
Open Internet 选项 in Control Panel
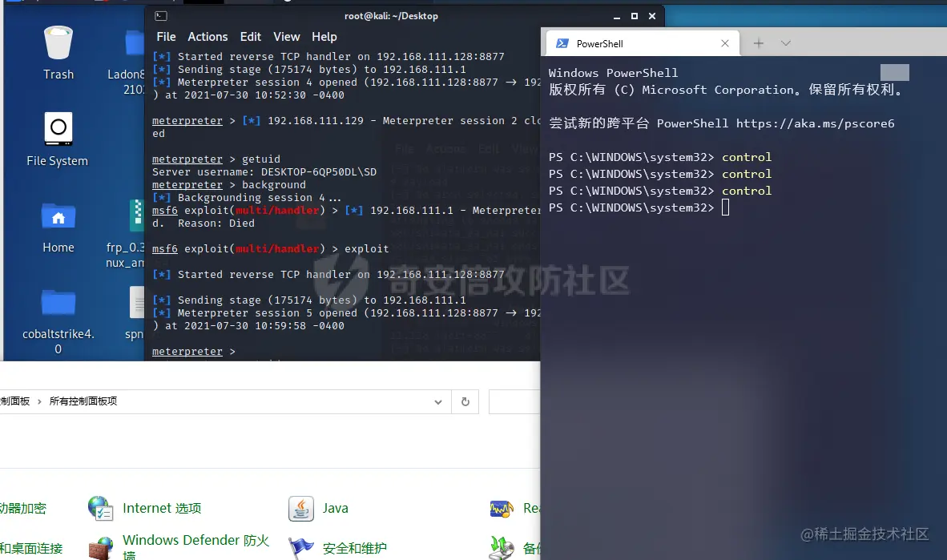(x=162, y=508)
